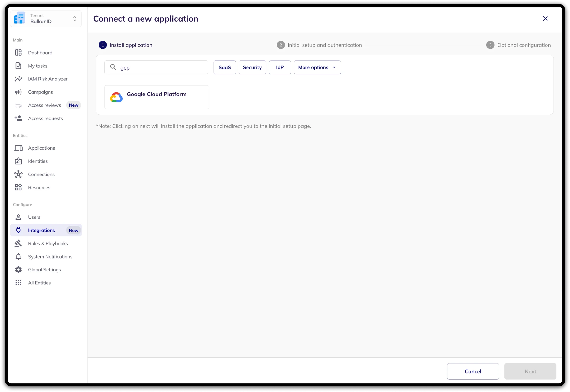Open the Rules & Playbooks gavel icon

point(18,243)
